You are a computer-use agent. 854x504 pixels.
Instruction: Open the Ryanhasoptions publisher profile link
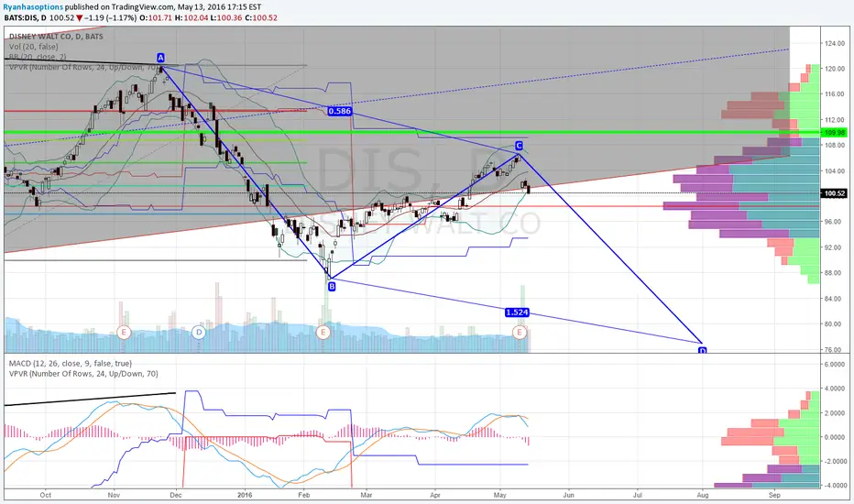pos(33,7)
